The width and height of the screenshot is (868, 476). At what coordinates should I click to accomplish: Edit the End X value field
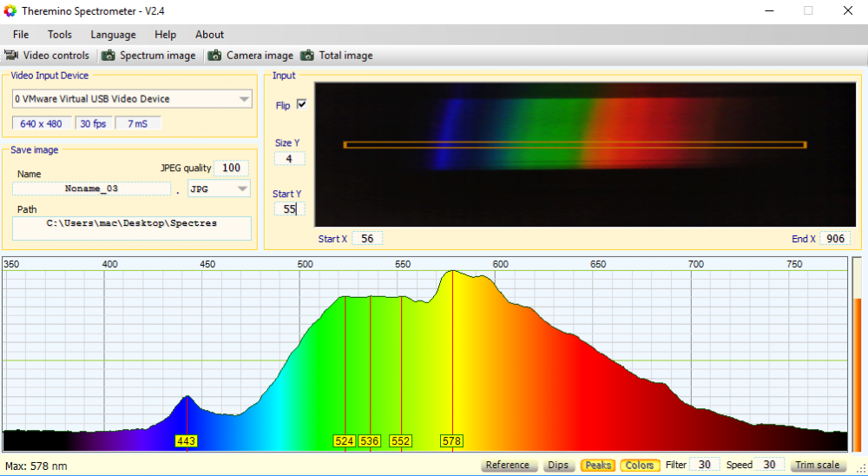point(835,239)
